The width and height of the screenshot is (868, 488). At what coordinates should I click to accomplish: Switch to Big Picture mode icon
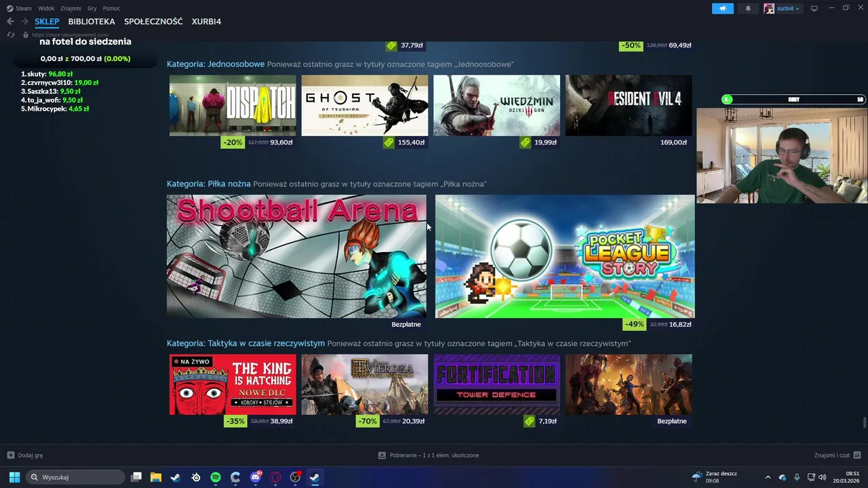click(814, 8)
